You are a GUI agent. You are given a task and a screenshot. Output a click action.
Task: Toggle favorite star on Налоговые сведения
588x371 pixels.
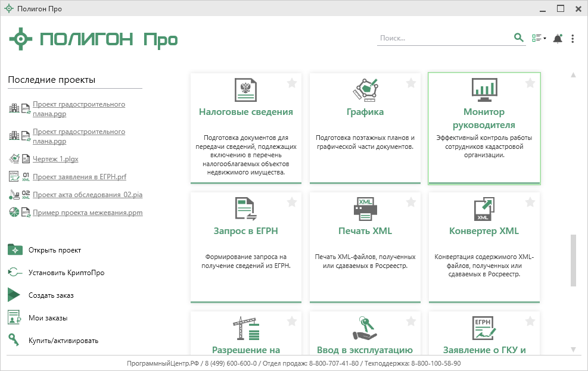[x=292, y=83]
